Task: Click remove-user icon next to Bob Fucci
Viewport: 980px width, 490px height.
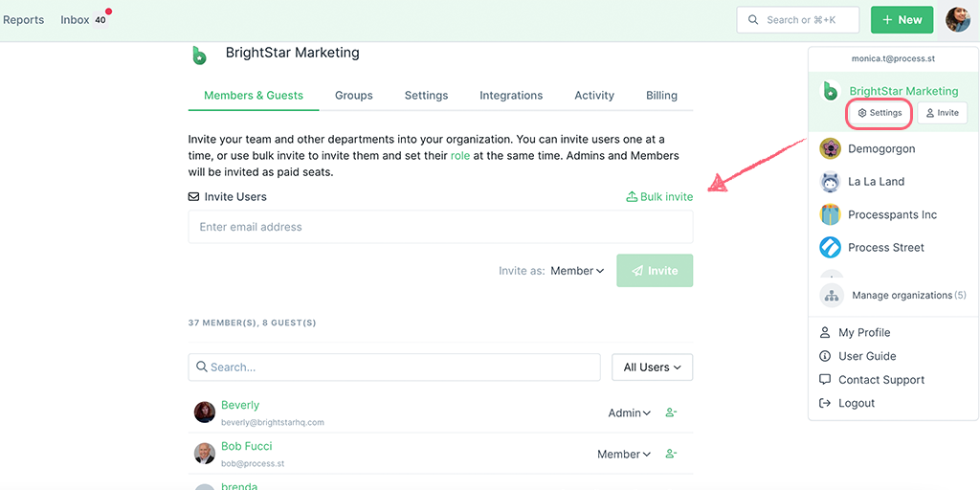Action: coord(671,454)
